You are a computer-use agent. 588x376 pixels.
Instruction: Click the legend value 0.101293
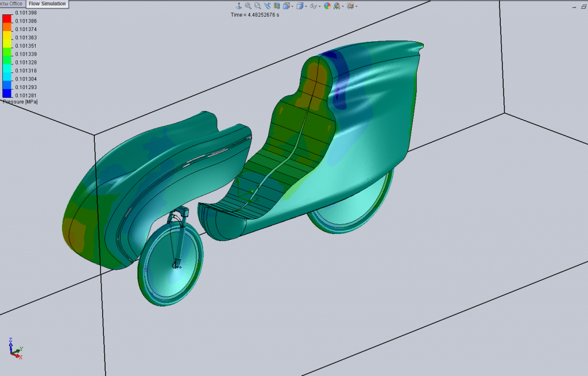click(x=26, y=87)
